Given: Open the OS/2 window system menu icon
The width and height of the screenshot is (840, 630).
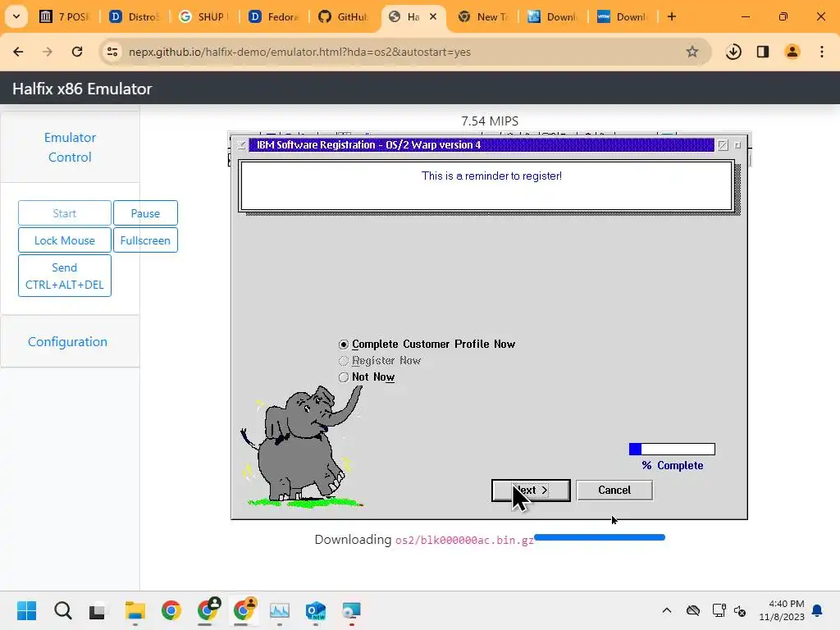Looking at the screenshot, I should click(241, 145).
